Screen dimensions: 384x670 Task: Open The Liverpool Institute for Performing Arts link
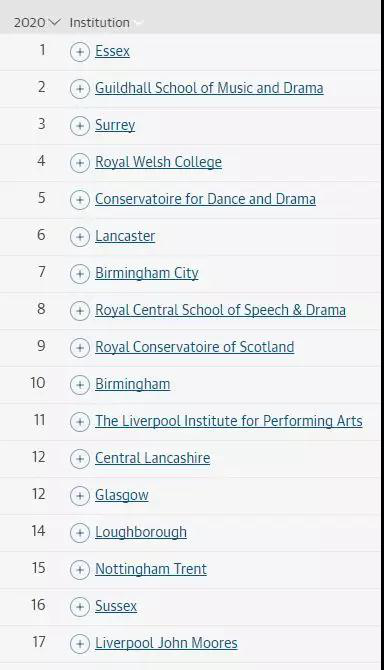[229, 421]
